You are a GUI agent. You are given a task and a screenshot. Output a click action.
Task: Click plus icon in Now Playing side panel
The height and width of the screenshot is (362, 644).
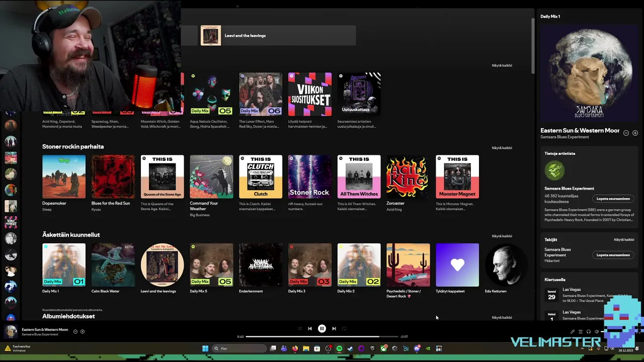635,133
